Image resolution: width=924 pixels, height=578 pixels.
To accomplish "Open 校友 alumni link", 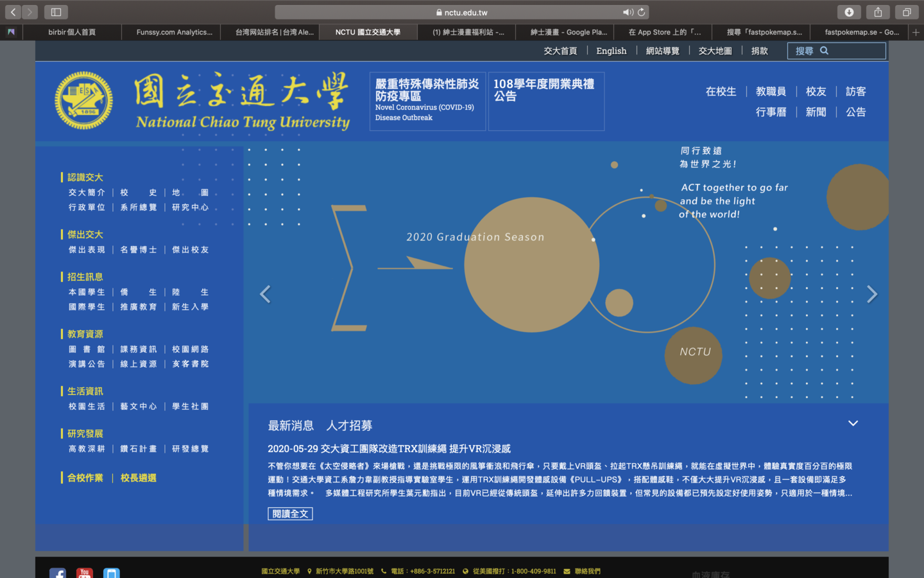I will [816, 92].
